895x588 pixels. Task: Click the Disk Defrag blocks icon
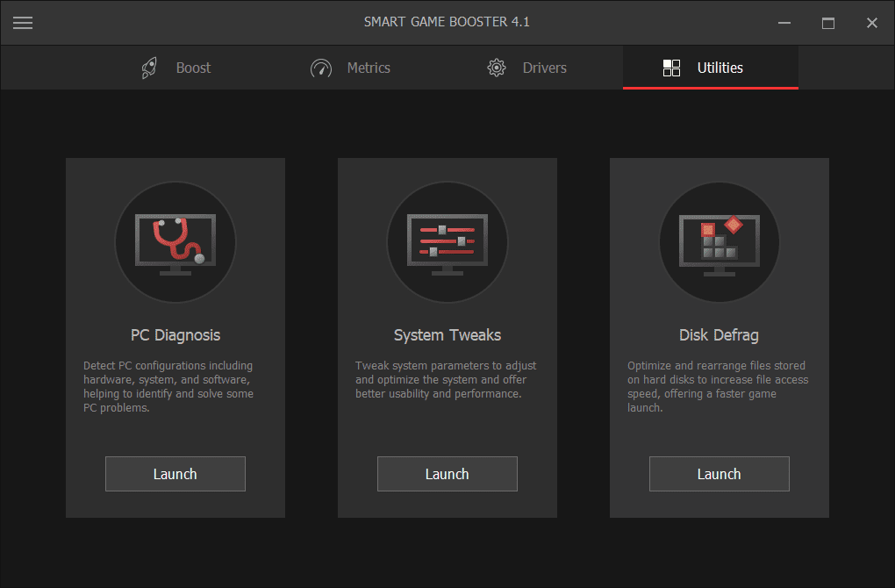click(x=720, y=242)
